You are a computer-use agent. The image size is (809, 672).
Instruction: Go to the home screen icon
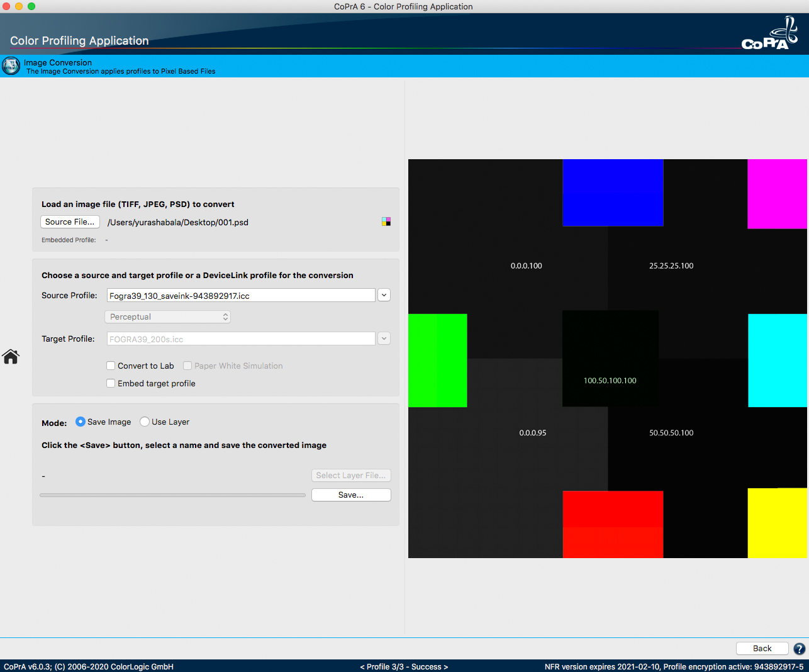pos(11,357)
